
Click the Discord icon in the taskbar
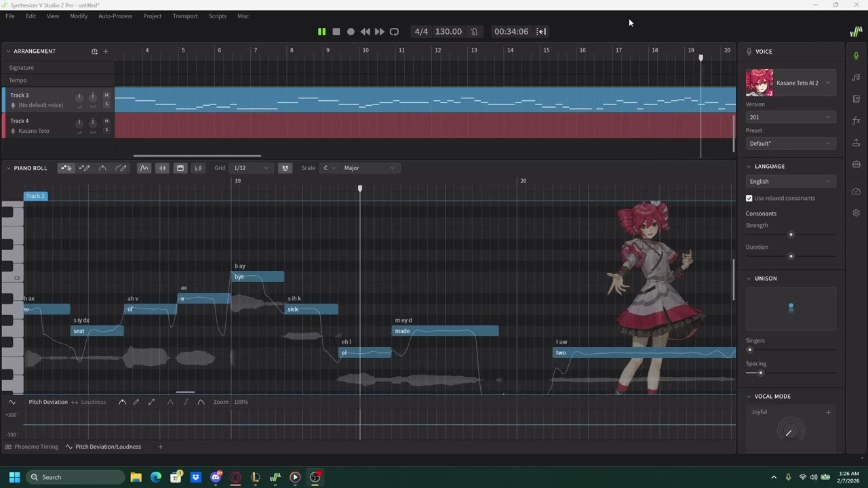216,477
